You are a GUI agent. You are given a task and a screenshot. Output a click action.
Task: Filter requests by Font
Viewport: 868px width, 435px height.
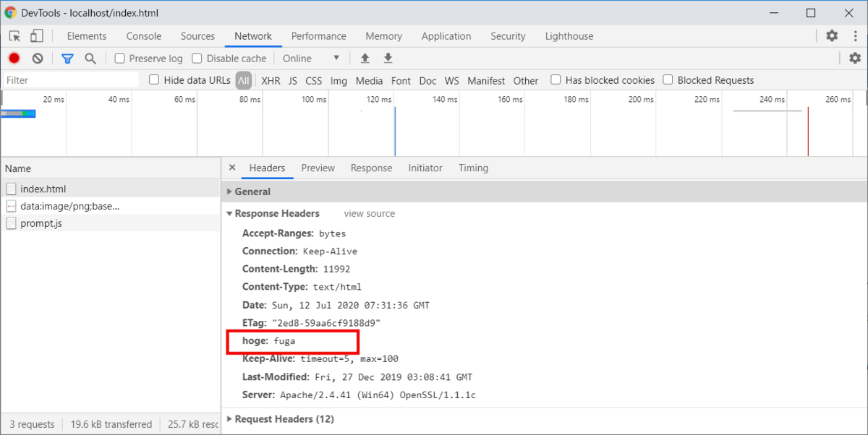click(x=401, y=80)
